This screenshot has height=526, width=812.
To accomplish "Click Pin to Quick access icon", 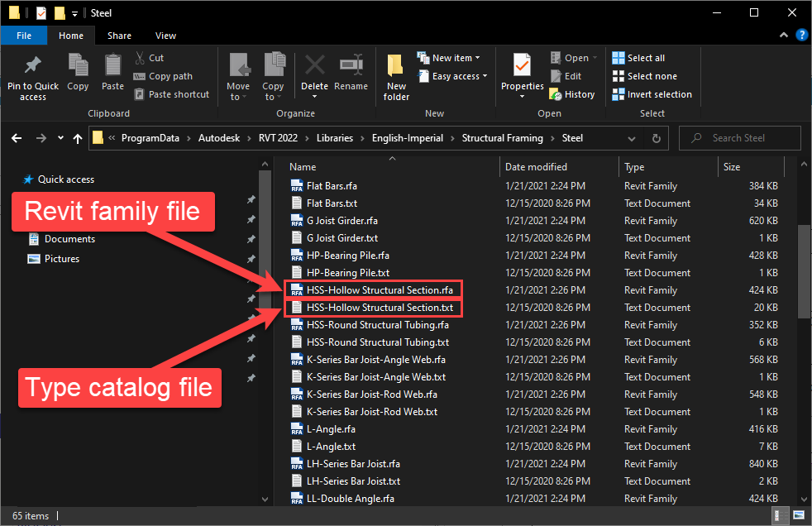I will 32,66.
